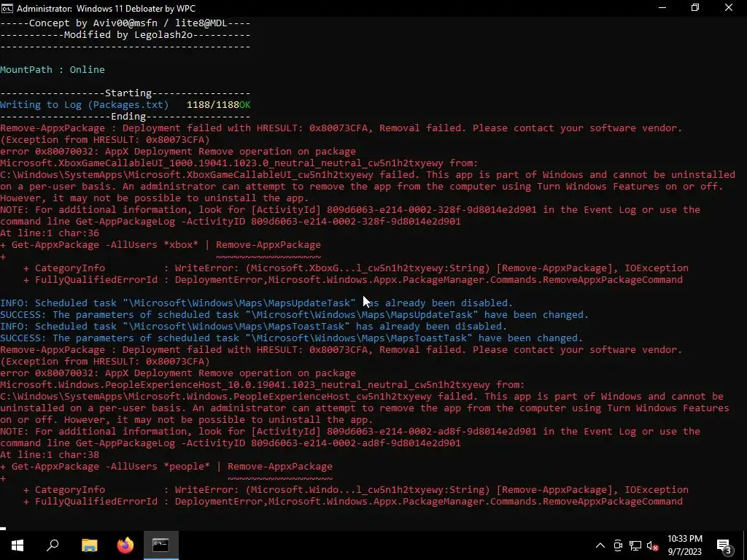Screen dimensions: 747x560
Task: Click 'Concept by Aviv00@msfn' line
Action: coord(125,23)
